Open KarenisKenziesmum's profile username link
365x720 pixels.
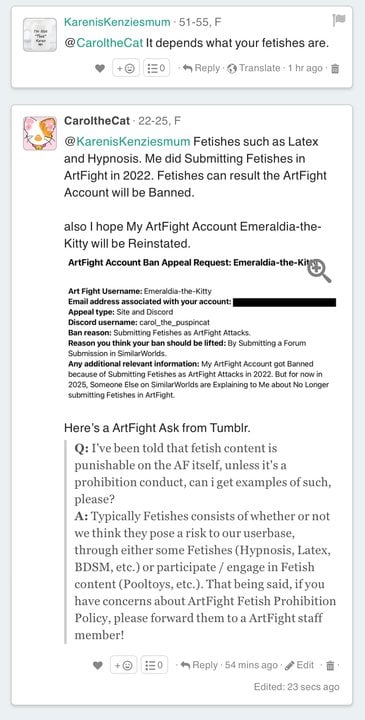click(117, 22)
